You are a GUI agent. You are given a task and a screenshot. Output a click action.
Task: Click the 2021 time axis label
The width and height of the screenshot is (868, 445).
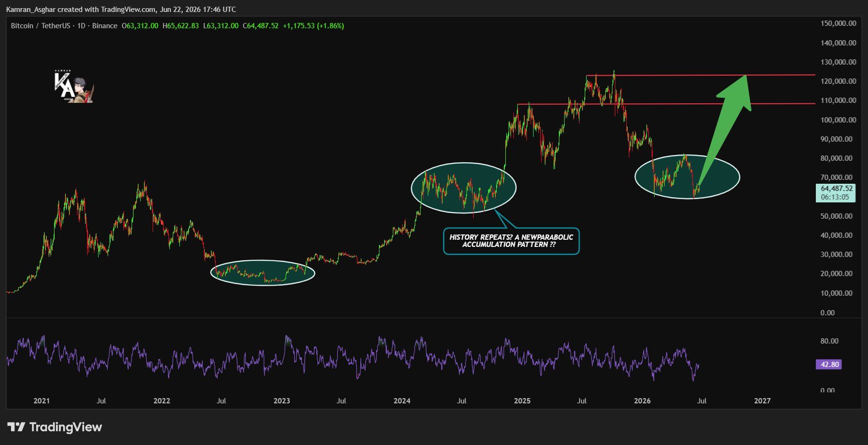42,401
